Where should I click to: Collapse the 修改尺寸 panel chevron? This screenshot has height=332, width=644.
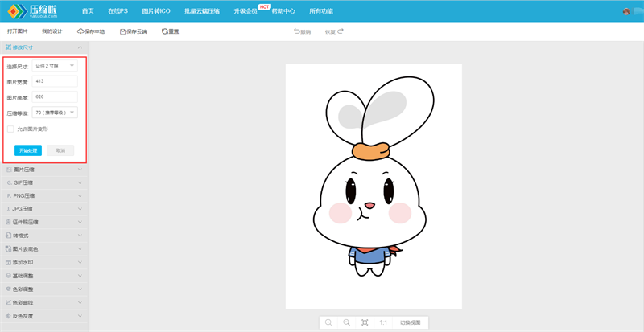click(x=80, y=47)
